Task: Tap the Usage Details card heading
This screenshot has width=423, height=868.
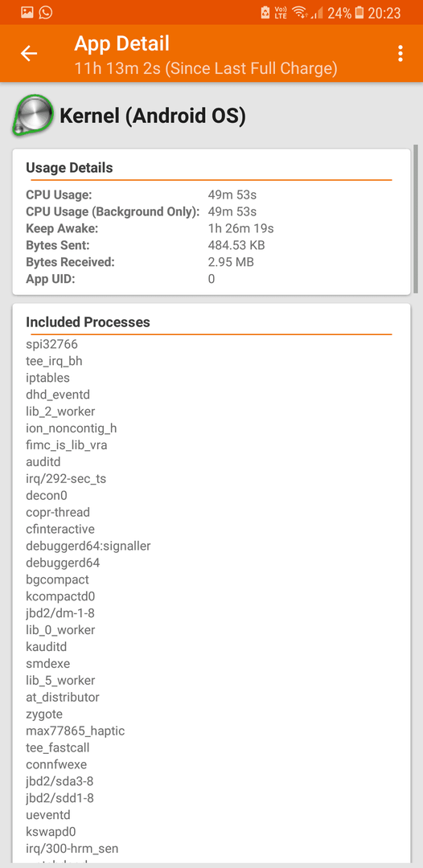Action: click(x=69, y=168)
